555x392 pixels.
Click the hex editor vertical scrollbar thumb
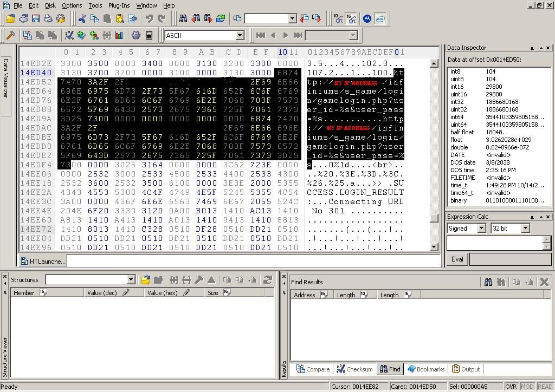click(x=434, y=218)
